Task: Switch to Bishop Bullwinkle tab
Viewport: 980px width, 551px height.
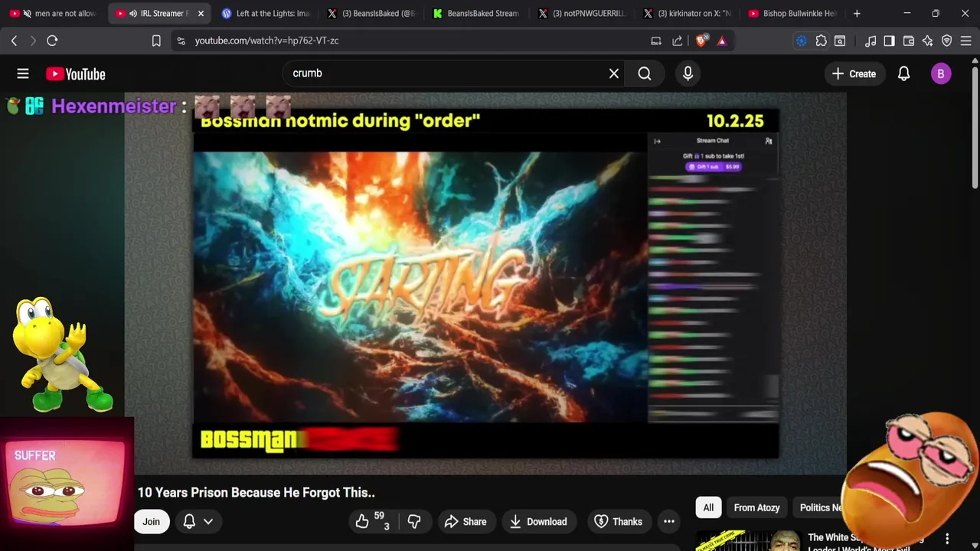Action: (792, 13)
